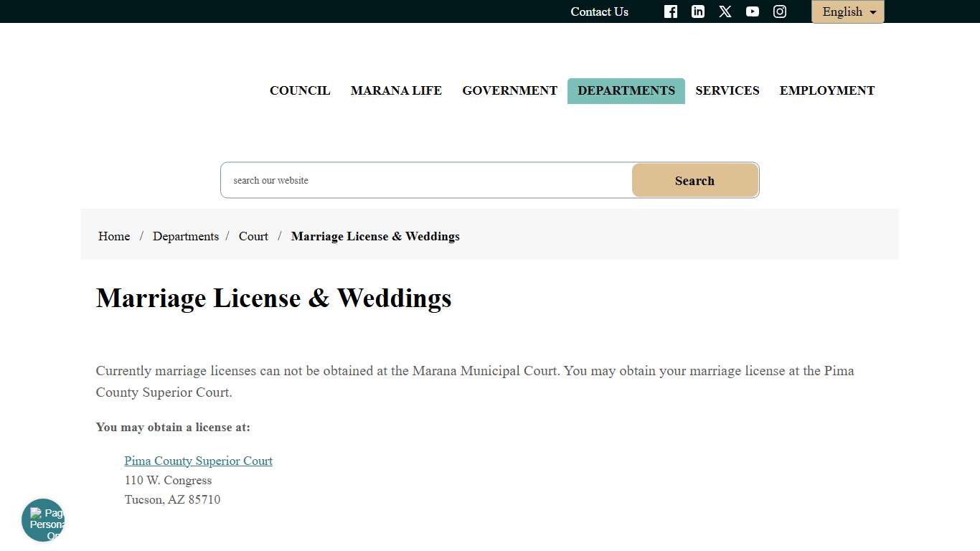Follow the Pima County Superior Court link
The width and height of the screenshot is (980, 551).
tap(198, 461)
